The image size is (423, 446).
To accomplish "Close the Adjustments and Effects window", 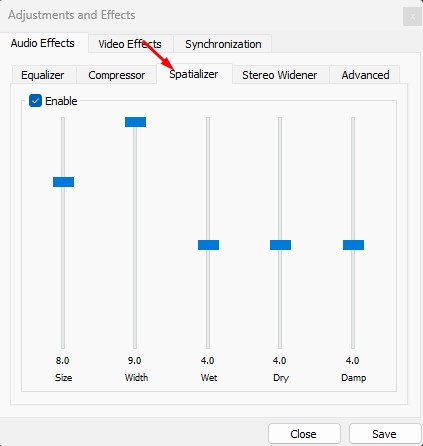I will tap(412, 17).
